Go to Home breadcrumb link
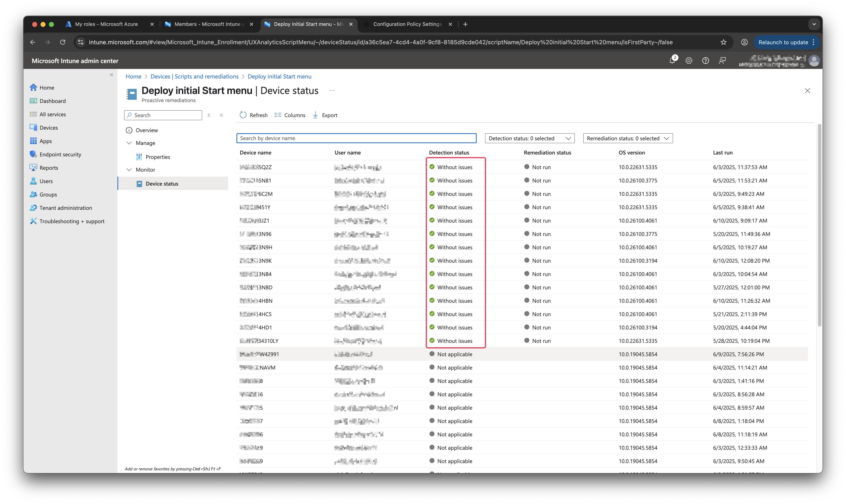Viewport: 846px width, 504px height. click(x=133, y=76)
